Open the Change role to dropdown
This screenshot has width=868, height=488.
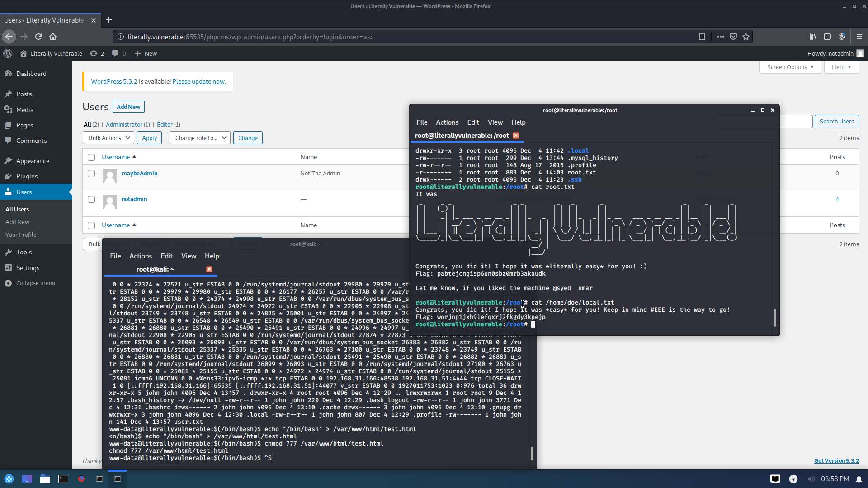pyautogui.click(x=200, y=138)
